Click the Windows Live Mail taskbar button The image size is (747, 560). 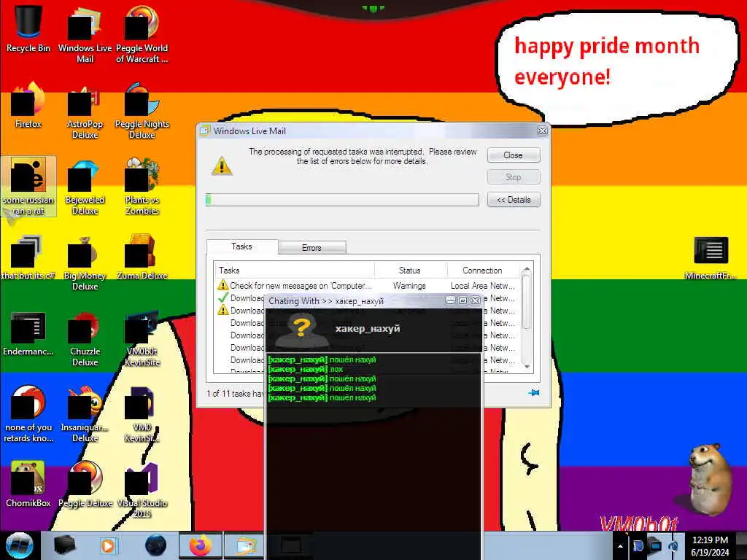(244, 545)
